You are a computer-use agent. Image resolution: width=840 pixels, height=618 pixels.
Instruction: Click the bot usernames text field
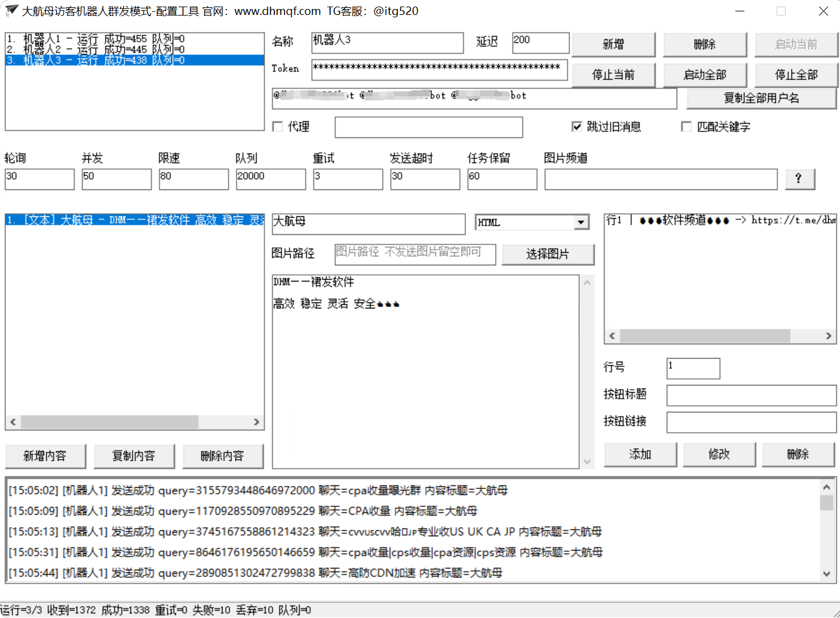point(475,99)
